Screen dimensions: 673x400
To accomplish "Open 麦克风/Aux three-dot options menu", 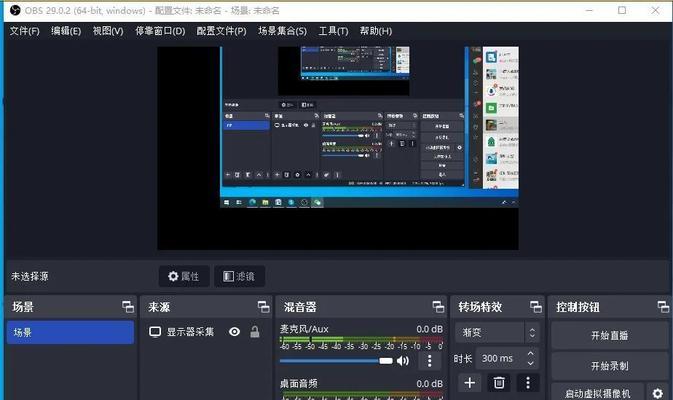I will (x=430, y=361).
